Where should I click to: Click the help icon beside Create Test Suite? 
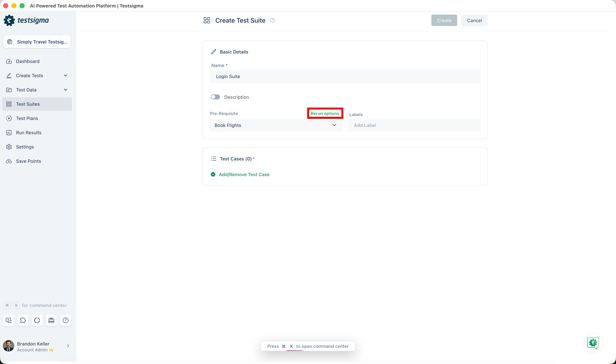coord(273,20)
